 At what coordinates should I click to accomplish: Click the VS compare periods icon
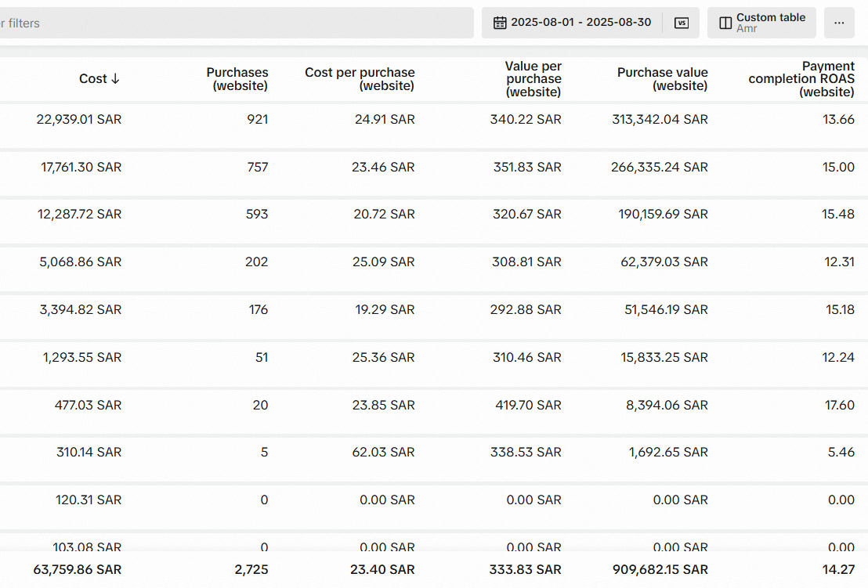pos(682,23)
